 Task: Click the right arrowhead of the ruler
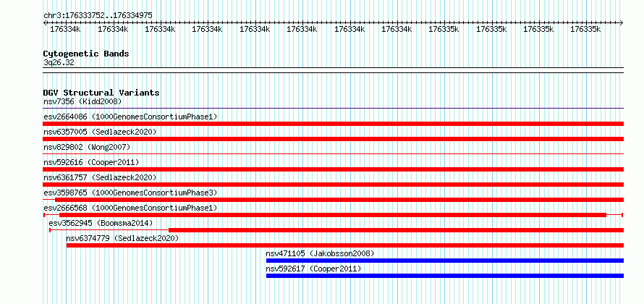622,22
